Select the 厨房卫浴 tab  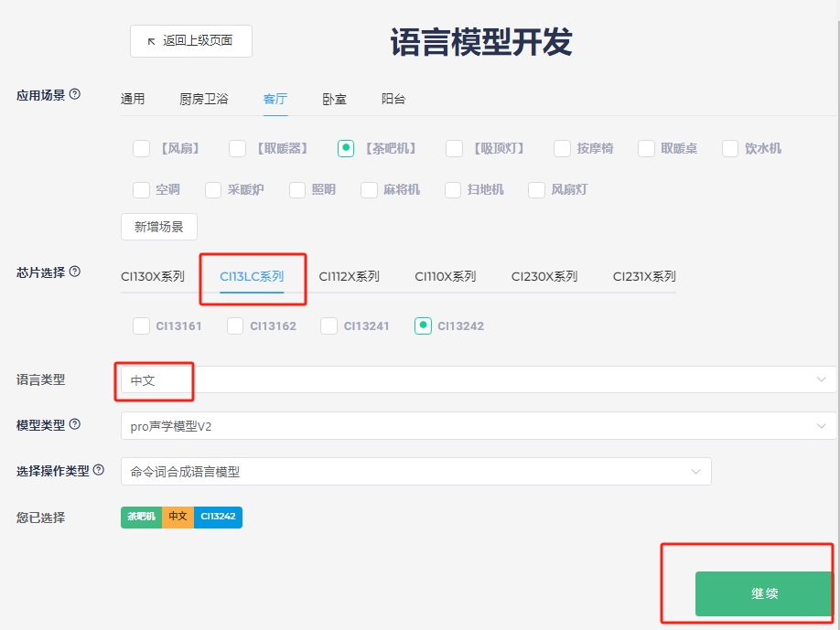click(202, 99)
